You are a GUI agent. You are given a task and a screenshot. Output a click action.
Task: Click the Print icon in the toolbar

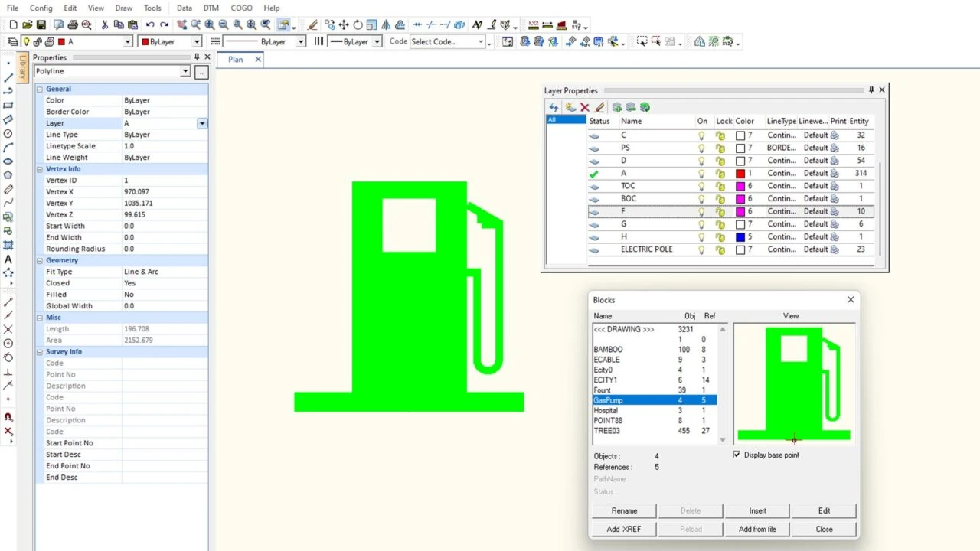point(73,24)
